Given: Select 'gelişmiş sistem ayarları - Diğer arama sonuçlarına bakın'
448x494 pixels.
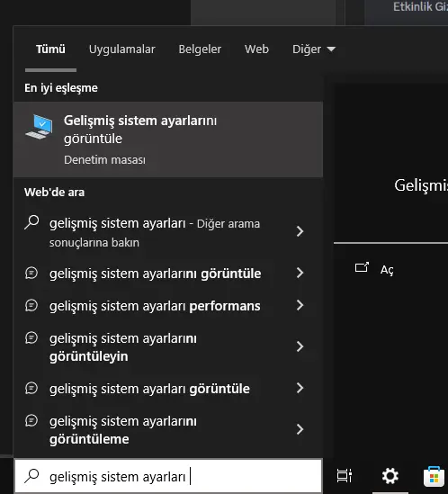Looking at the screenshot, I should tap(168, 232).
